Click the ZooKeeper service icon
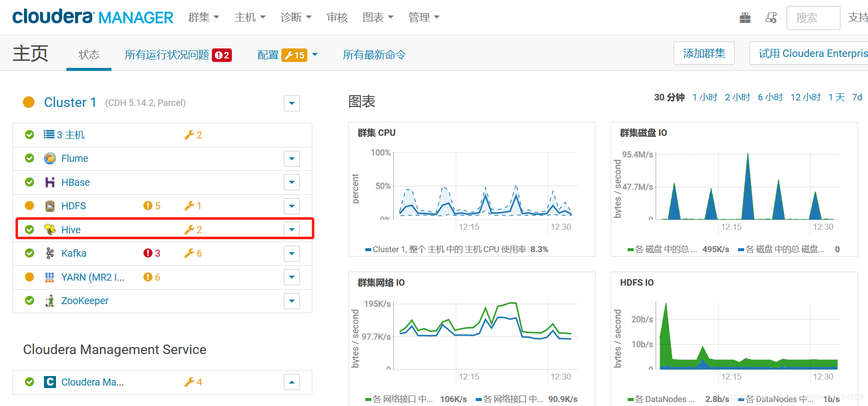868x406 pixels. point(50,301)
